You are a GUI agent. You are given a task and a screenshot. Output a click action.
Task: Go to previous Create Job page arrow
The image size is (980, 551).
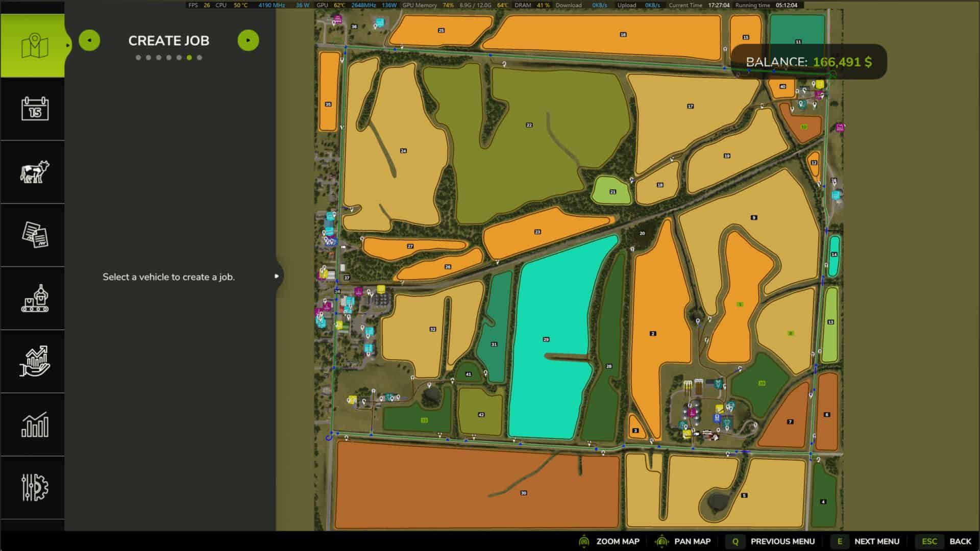[89, 40]
